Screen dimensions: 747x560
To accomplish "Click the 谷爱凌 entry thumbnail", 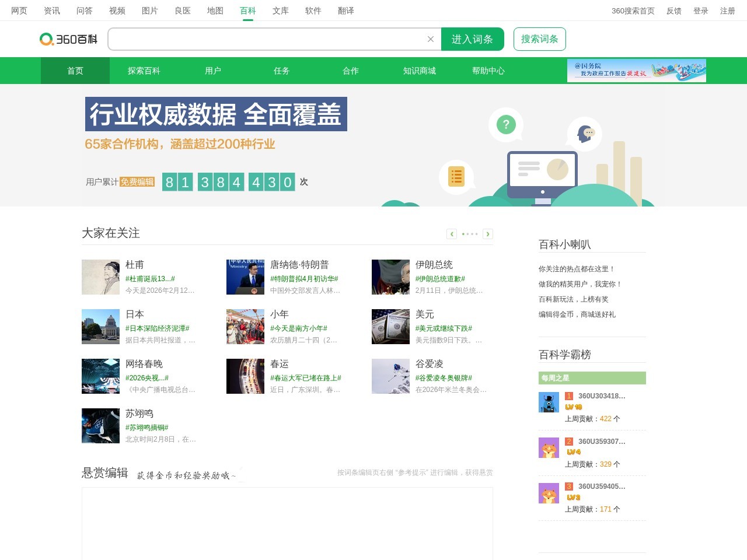I will click(390, 376).
